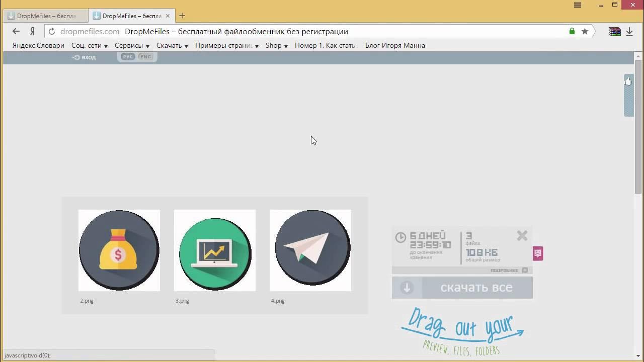This screenshot has width=644, height=362.
Task: Open the browser hamburger menu
Action: click(578, 5)
